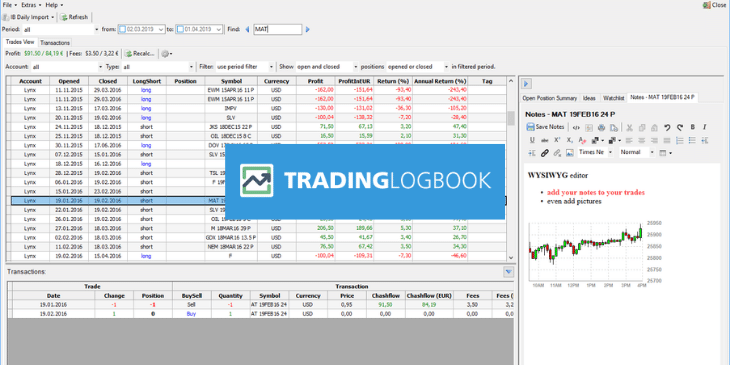Viewport: 730px width, 365px height.
Task: Save the trade notes with Save Notes
Action: (545, 127)
